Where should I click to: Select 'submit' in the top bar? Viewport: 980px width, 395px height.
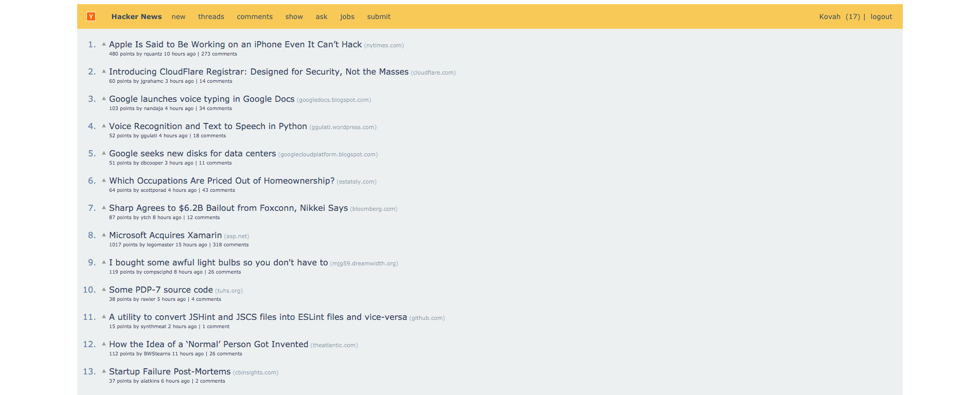pyautogui.click(x=379, y=16)
